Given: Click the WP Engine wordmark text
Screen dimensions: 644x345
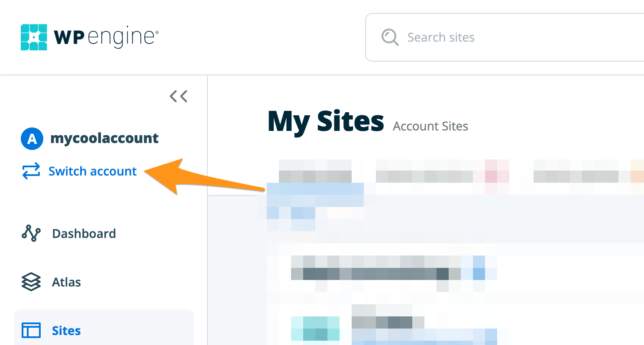Looking at the screenshot, I should click(x=106, y=37).
